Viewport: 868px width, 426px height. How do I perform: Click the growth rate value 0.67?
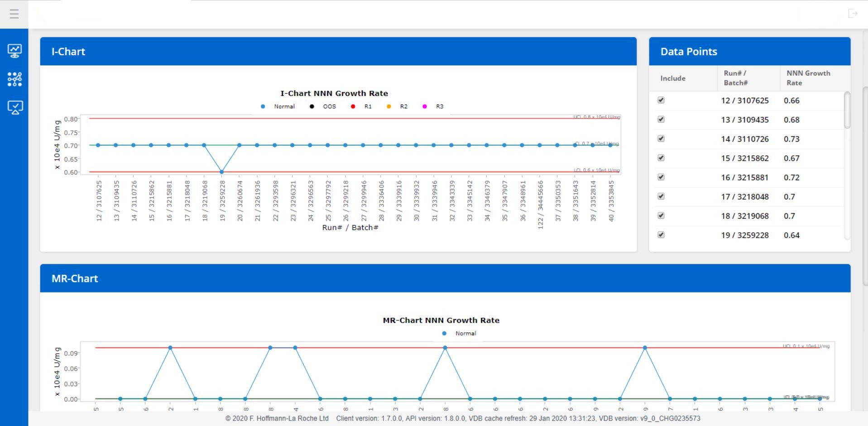tap(791, 158)
